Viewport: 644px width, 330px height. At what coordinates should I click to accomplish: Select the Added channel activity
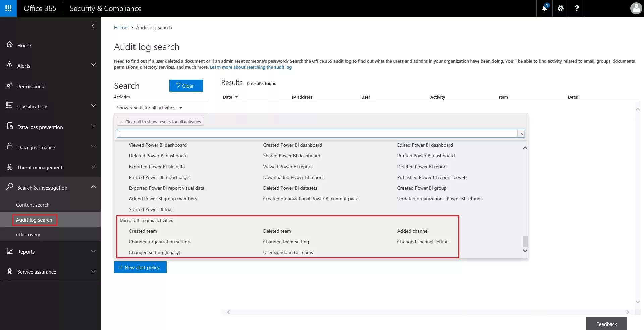[413, 231]
